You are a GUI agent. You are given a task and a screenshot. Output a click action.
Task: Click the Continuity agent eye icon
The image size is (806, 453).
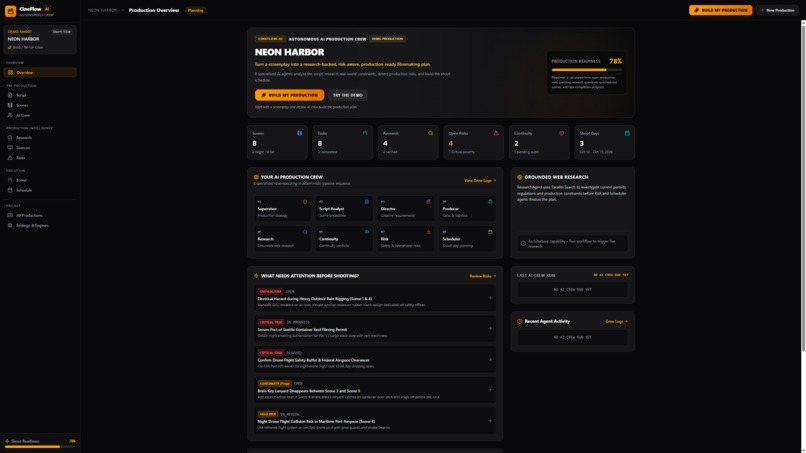coord(367,232)
